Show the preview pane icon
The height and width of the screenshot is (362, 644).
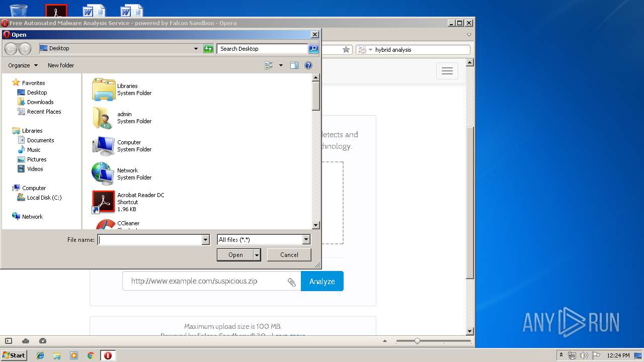point(294,65)
